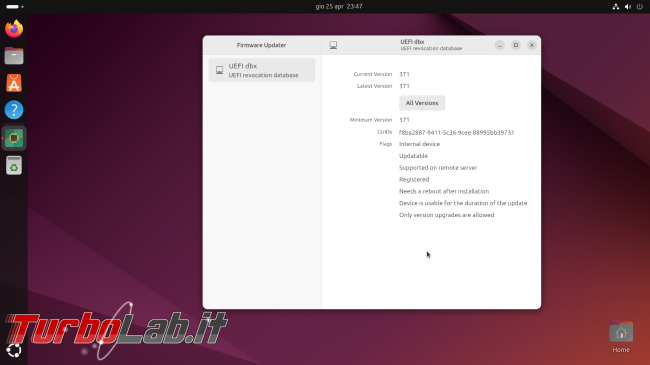This screenshot has height=365, width=650.
Task: Click the power icon in top bar
Action: 640,7
